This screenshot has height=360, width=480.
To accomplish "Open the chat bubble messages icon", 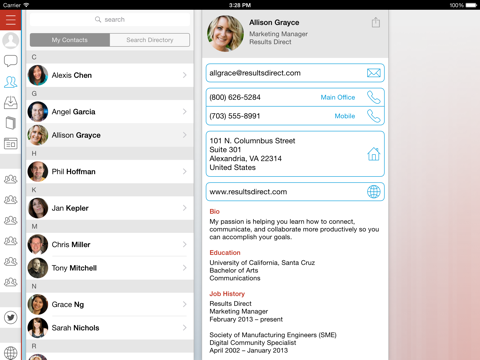I will (x=10, y=61).
